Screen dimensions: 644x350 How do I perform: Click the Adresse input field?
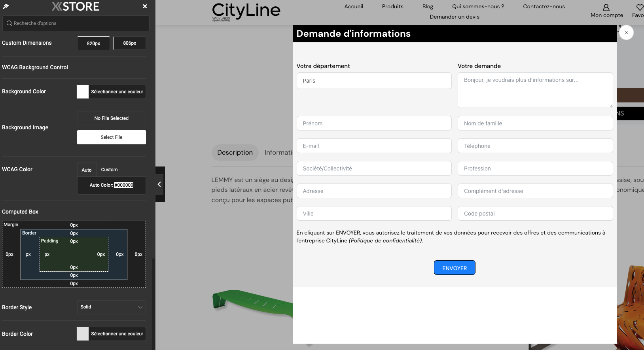pos(374,191)
